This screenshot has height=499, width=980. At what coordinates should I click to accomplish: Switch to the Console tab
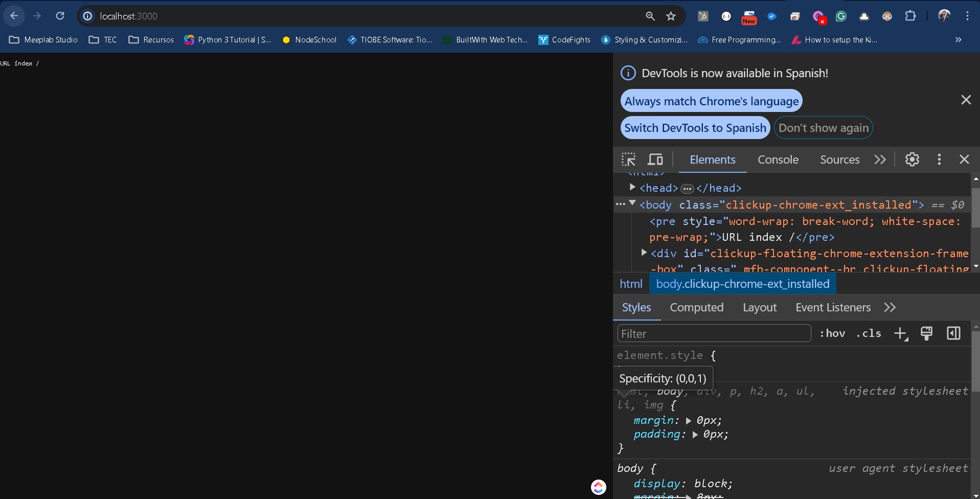(778, 160)
